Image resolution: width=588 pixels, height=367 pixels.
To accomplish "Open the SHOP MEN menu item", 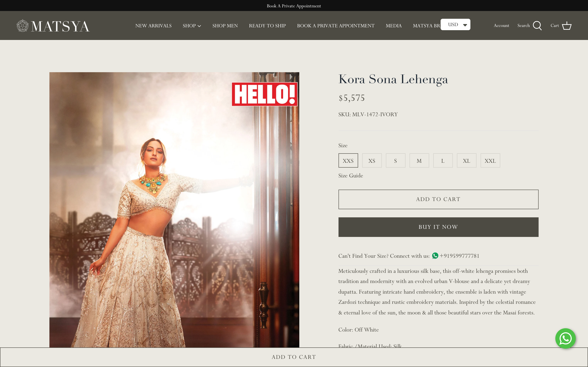I will 225,25.
